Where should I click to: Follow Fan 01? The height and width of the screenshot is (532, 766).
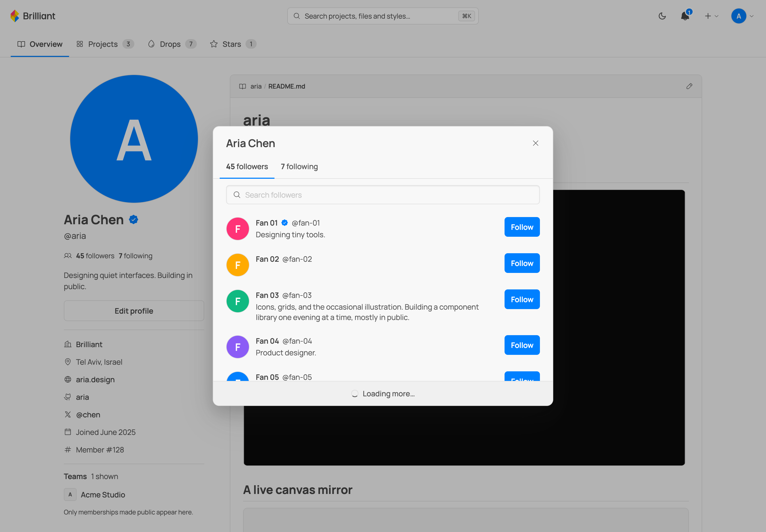click(522, 227)
